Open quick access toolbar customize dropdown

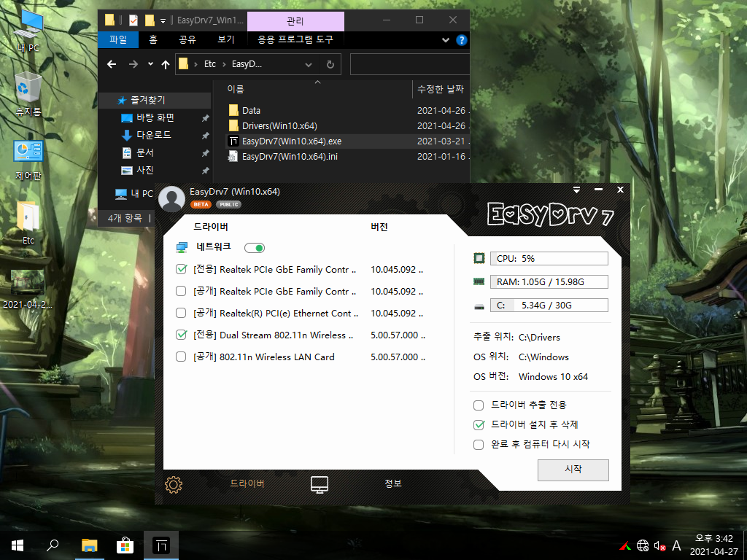click(x=163, y=20)
